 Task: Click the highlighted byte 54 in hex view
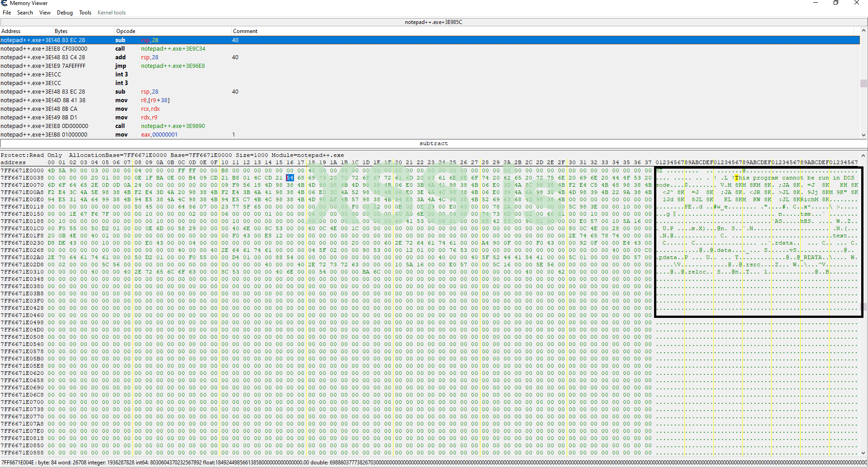290,178
